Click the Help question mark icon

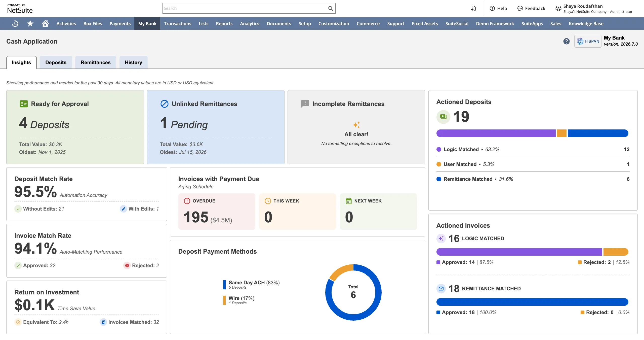[492, 8]
